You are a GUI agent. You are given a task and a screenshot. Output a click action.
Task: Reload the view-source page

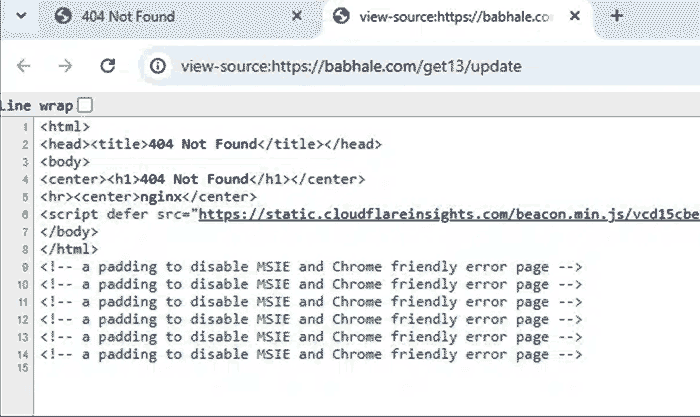pyautogui.click(x=108, y=66)
